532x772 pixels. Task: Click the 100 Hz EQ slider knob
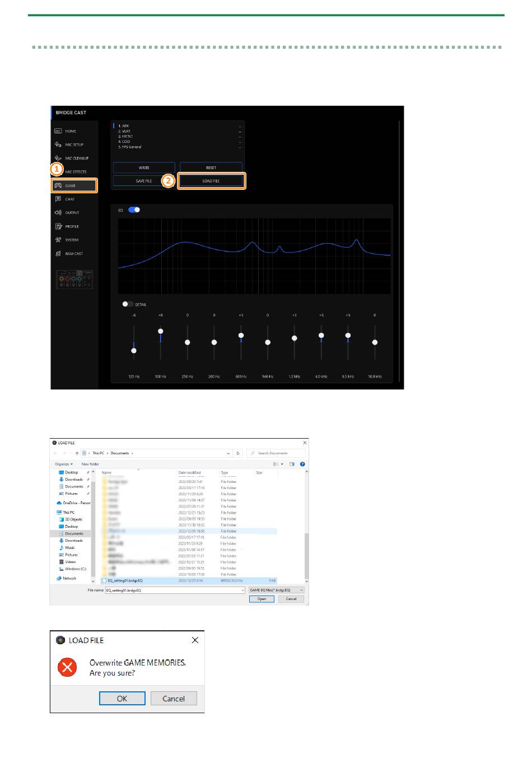click(161, 331)
